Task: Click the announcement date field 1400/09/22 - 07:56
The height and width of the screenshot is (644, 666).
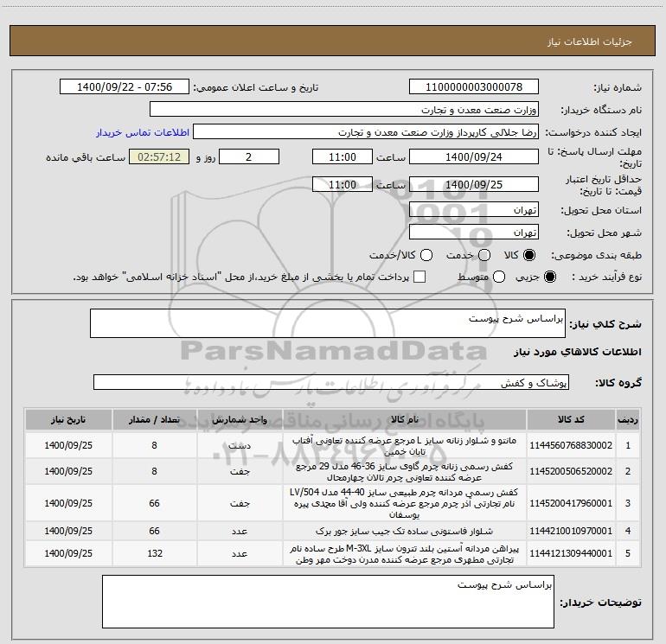Action: 125,86
